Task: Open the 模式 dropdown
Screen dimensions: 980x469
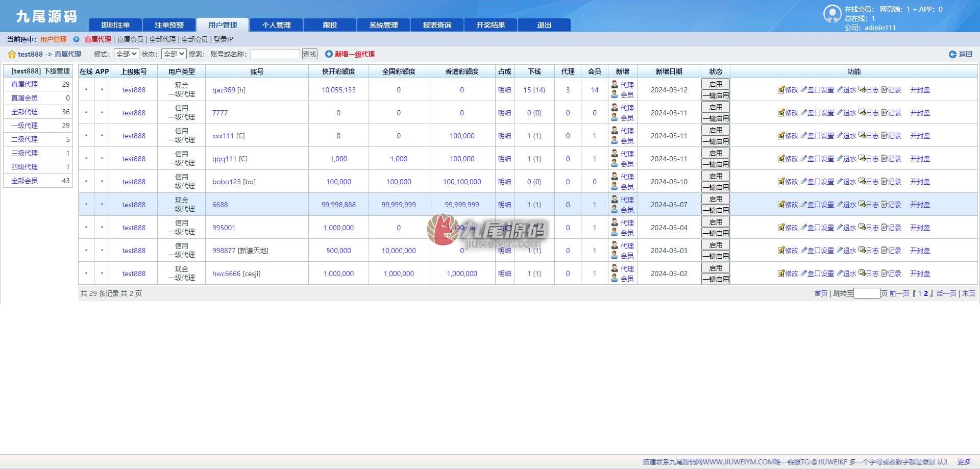Action: pyautogui.click(x=126, y=54)
